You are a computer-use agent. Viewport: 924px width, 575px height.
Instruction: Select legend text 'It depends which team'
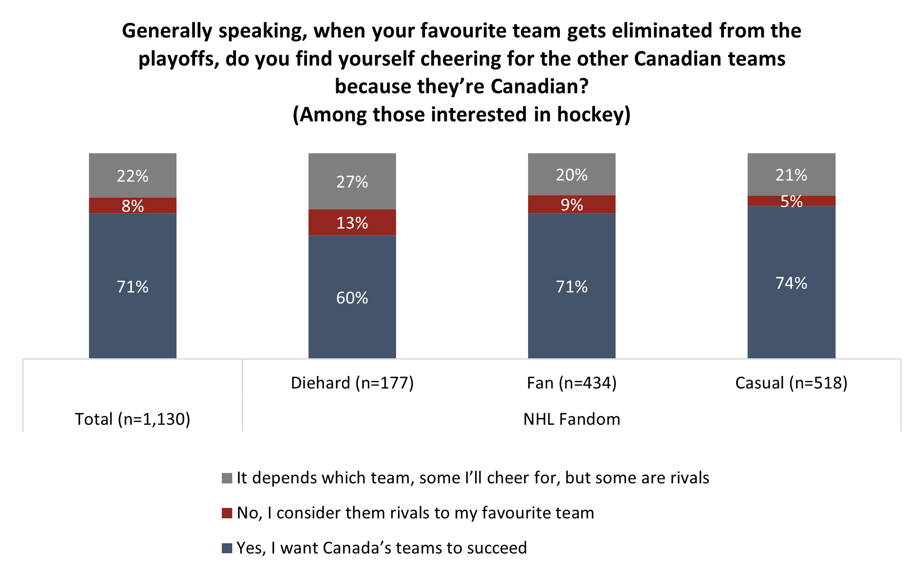[x=473, y=478]
